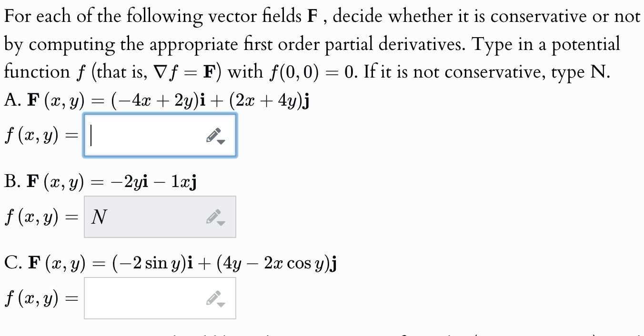Click the (−4x + 2y)i + (2x + 4y)j formula
644x336 pixels.
(x=211, y=101)
